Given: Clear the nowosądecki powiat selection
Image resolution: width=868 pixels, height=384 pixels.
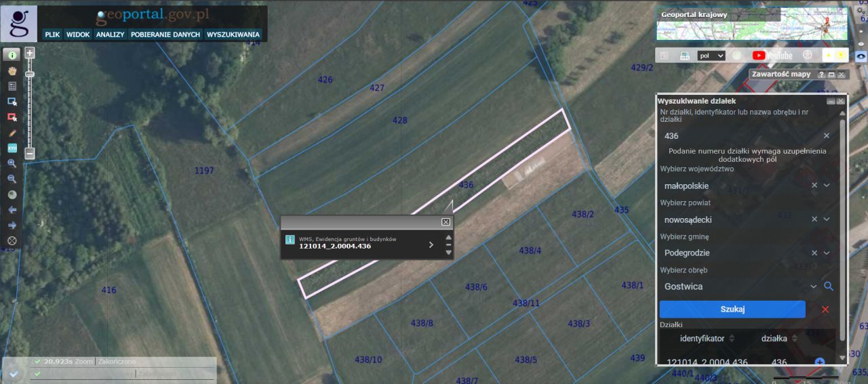Looking at the screenshot, I should click(814, 219).
